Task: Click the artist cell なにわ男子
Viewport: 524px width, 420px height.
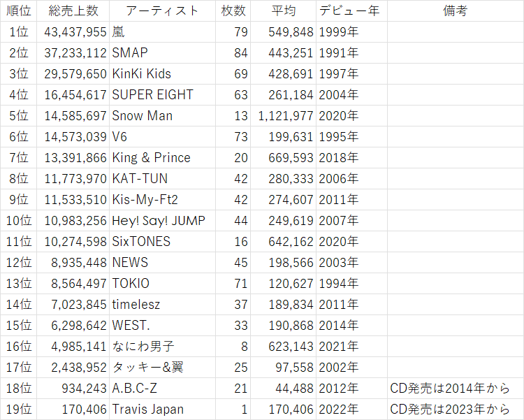Action: click(162, 347)
